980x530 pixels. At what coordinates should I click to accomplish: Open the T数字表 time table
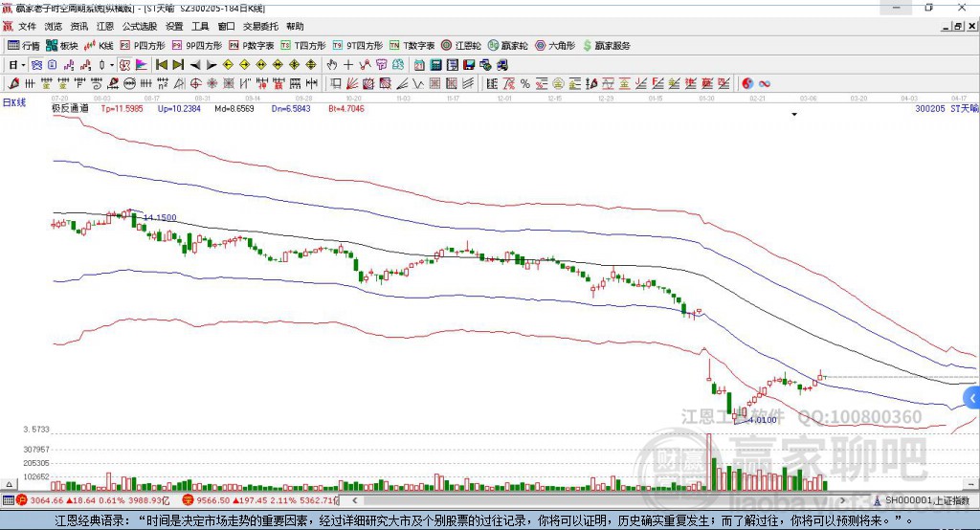click(412, 46)
